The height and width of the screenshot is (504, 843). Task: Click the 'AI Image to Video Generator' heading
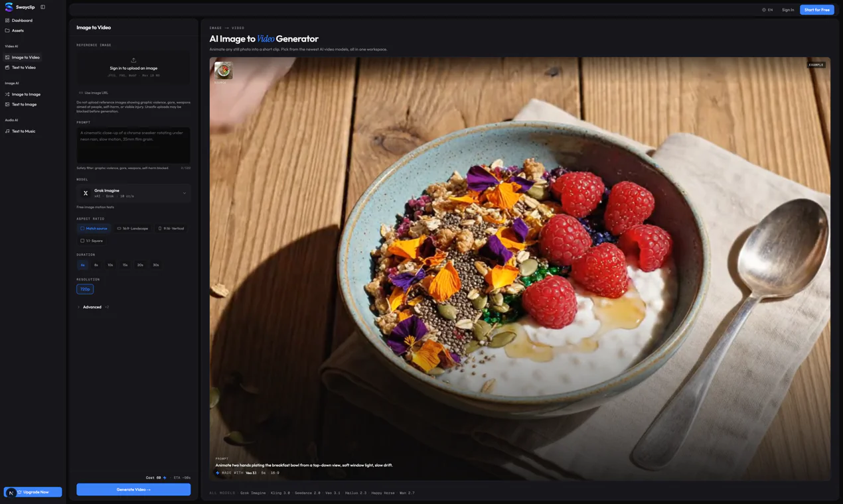pos(264,39)
